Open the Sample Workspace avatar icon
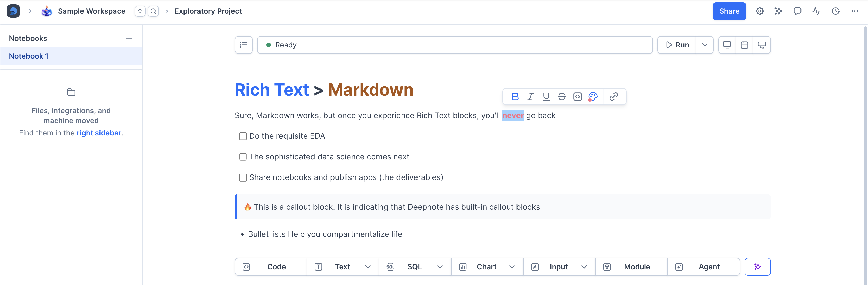The image size is (868, 285). click(x=46, y=11)
